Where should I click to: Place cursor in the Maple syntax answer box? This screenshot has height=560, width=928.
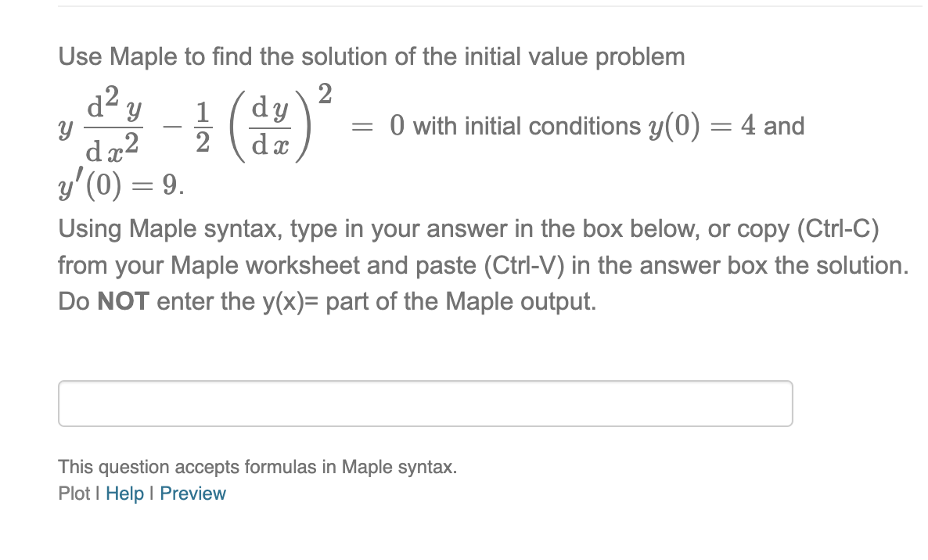(425, 403)
